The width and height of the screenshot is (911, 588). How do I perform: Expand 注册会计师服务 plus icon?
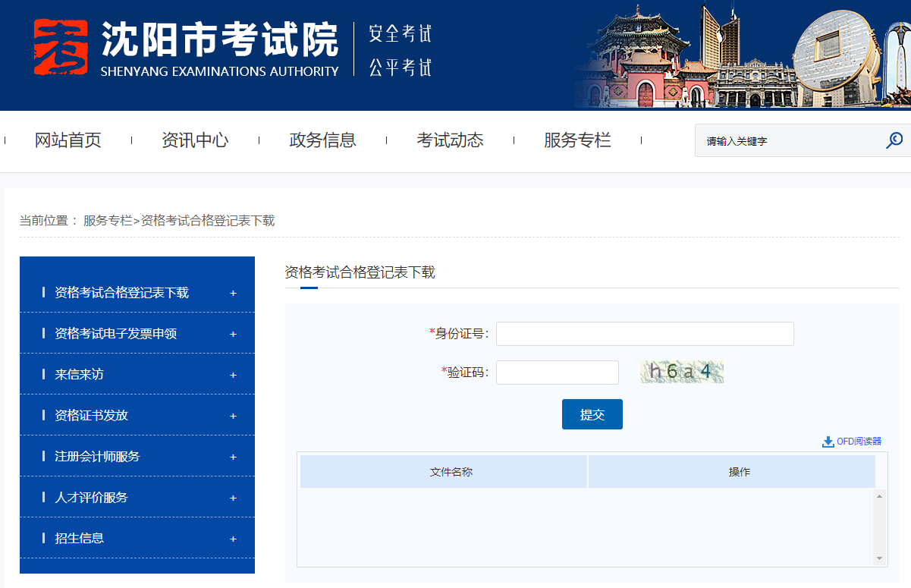[233, 457]
